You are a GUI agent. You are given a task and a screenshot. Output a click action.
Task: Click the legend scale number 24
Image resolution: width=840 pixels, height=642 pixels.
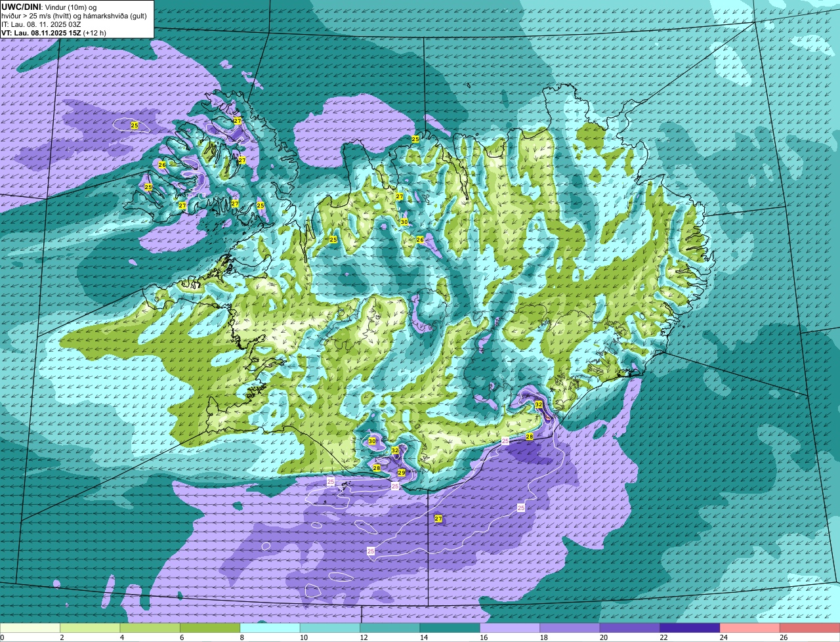(x=724, y=637)
